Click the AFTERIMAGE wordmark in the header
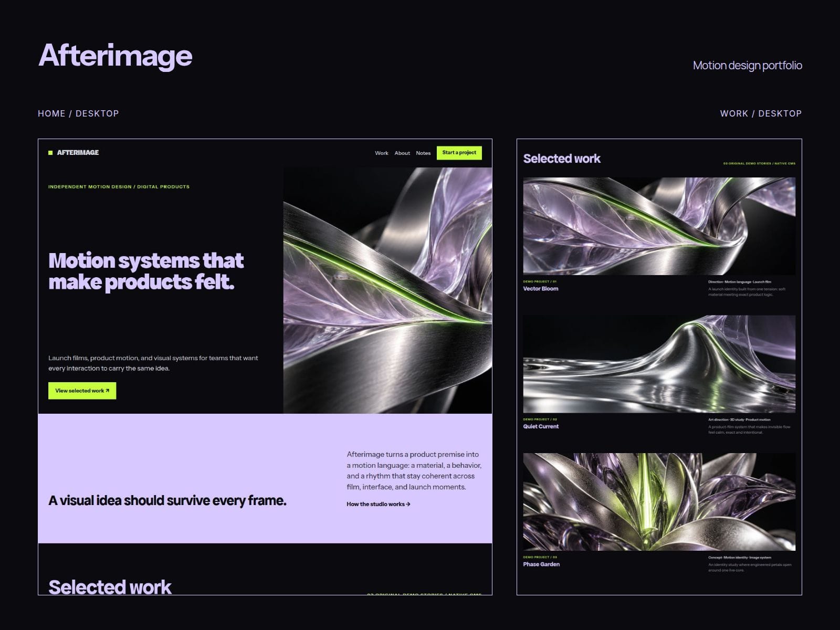This screenshot has width=840, height=630. pyautogui.click(x=78, y=153)
